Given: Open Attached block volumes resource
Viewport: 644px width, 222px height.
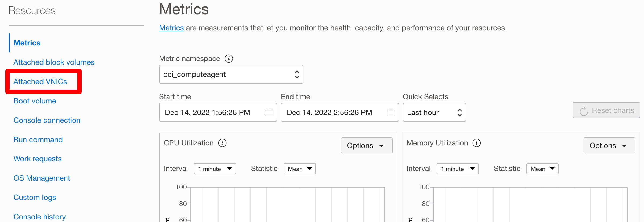Looking at the screenshot, I should [x=54, y=62].
